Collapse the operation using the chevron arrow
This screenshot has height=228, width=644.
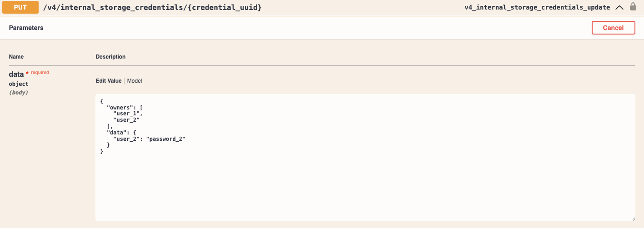pyautogui.click(x=619, y=7)
